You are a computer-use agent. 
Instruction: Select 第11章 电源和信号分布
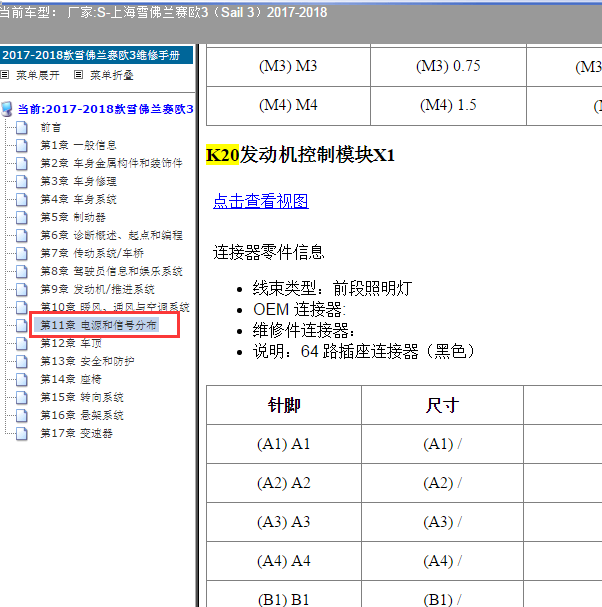point(98,325)
